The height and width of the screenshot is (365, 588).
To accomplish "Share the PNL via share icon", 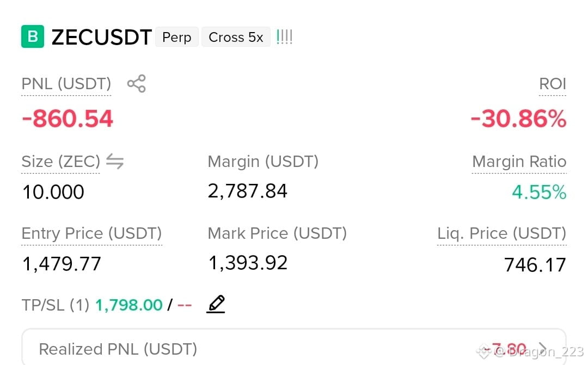I will click(x=137, y=83).
